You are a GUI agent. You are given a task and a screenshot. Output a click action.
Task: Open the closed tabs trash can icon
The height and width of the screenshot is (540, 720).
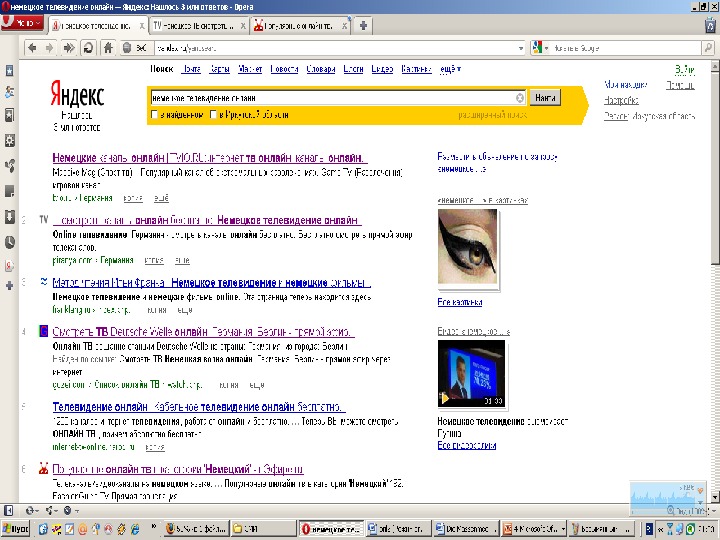pyautogui.click(x=710, y=25)
